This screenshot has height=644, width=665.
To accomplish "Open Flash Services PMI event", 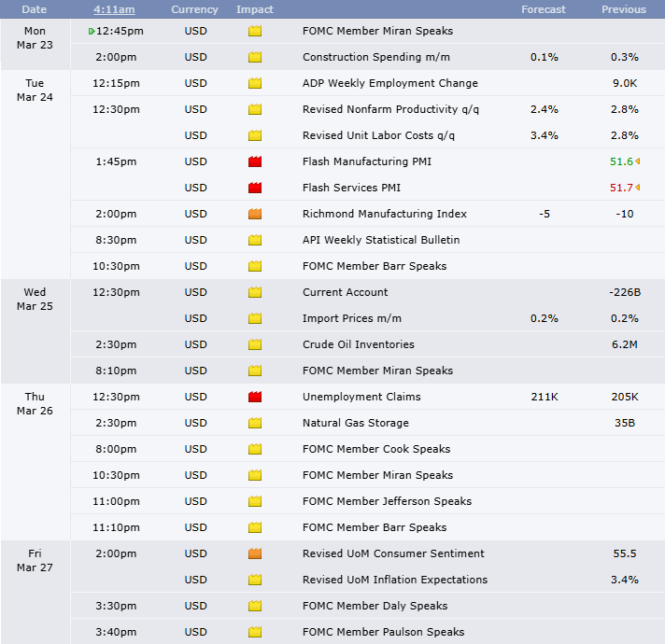I will pyautogui.click(x=351, y=188).
